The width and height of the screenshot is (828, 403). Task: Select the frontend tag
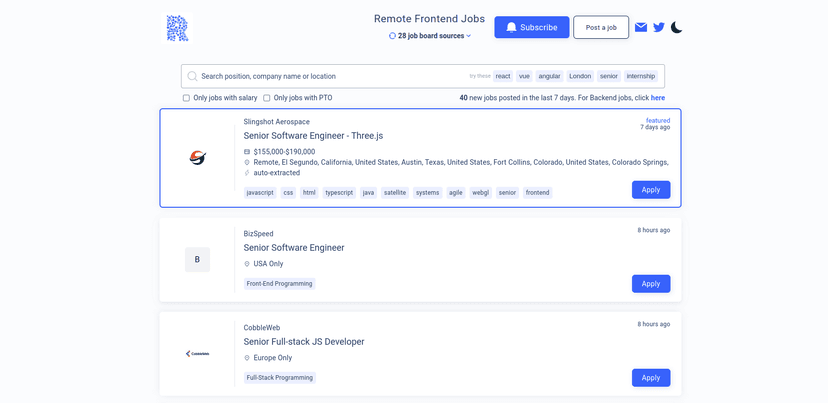pyautogui.click(x=538, y=193)
